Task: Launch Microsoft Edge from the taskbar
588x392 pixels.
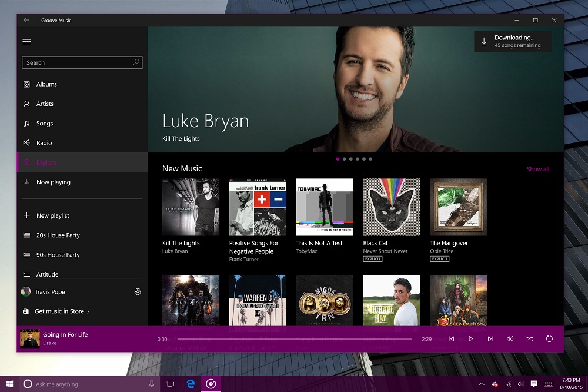Action: click(x=191, y=384)
